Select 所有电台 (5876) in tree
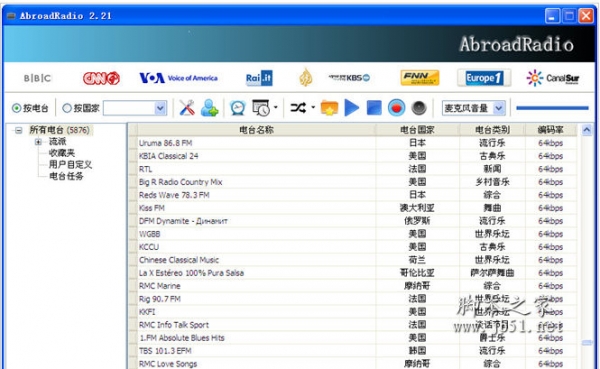 pos(60,130)
